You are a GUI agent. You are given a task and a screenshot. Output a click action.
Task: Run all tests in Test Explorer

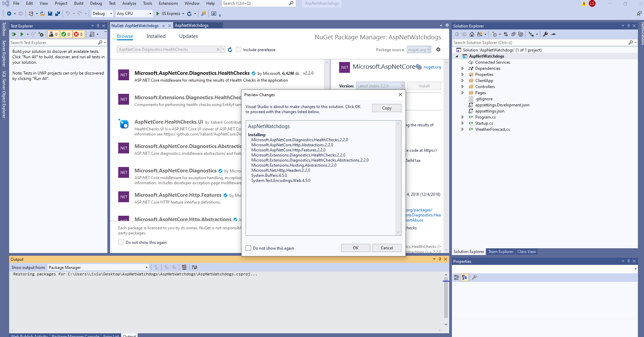point(14,34)
